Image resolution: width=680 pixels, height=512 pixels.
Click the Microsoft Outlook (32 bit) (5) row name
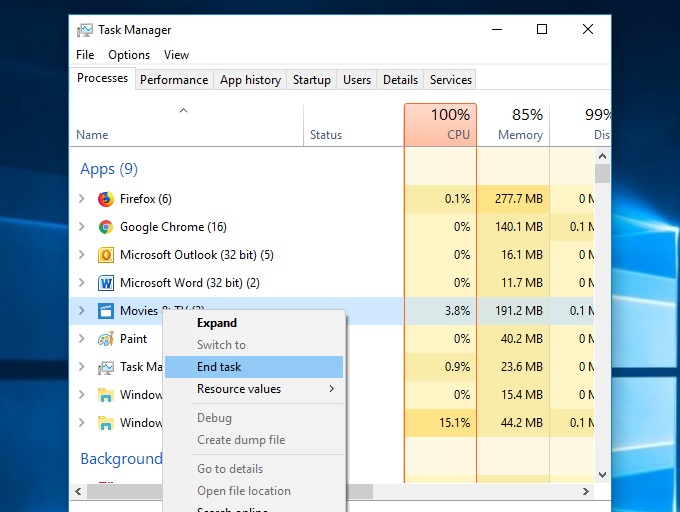pos(197,255)
